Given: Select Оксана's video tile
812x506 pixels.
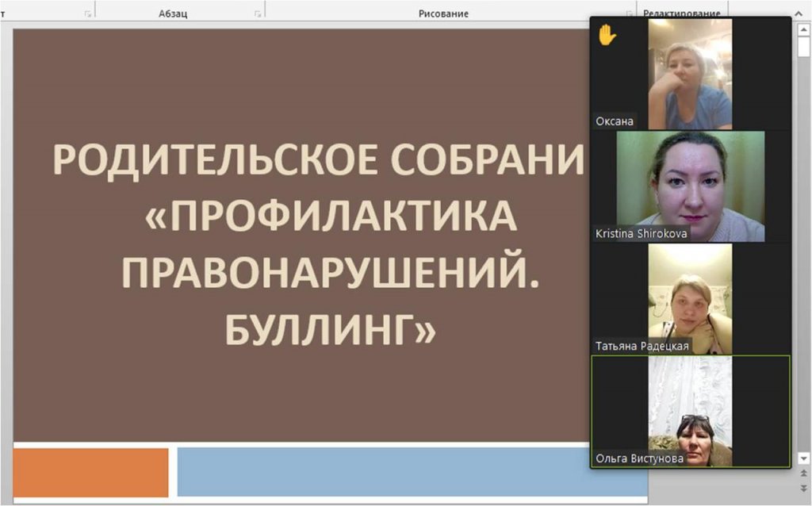Looking at the screenshot, I should pyautogui.click(x=690, y=74).
